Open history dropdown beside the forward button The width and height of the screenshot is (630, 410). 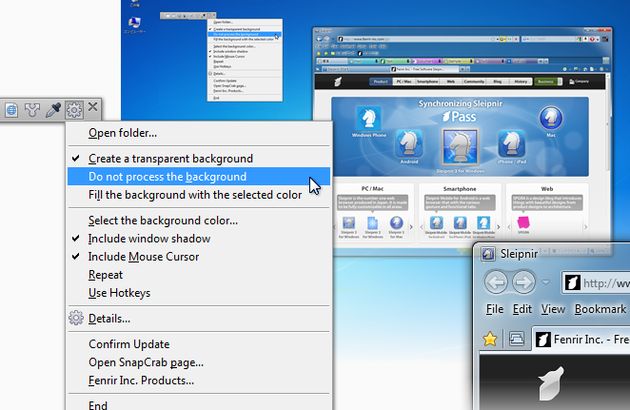pos(546,283)
